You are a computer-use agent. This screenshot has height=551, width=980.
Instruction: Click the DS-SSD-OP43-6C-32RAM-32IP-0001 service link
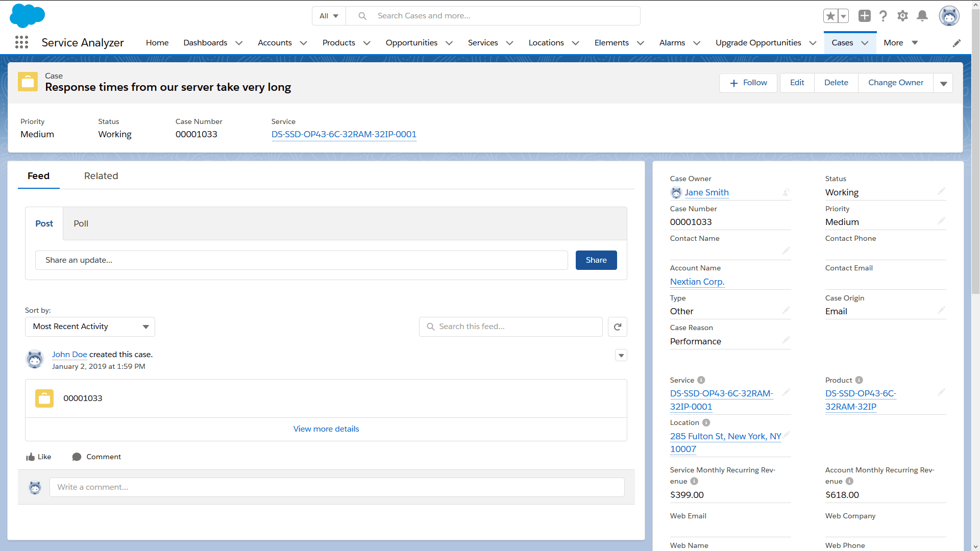click(344, 134)
